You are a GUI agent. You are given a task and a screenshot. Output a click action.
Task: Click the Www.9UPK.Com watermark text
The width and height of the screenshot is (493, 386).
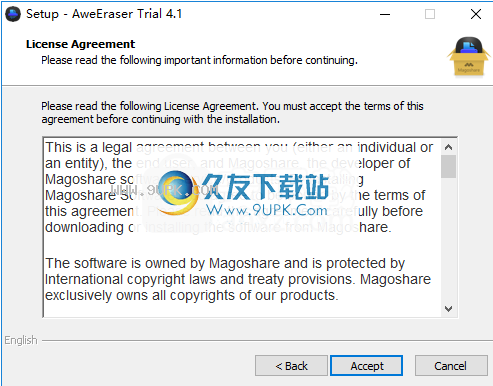coord(267,210)
